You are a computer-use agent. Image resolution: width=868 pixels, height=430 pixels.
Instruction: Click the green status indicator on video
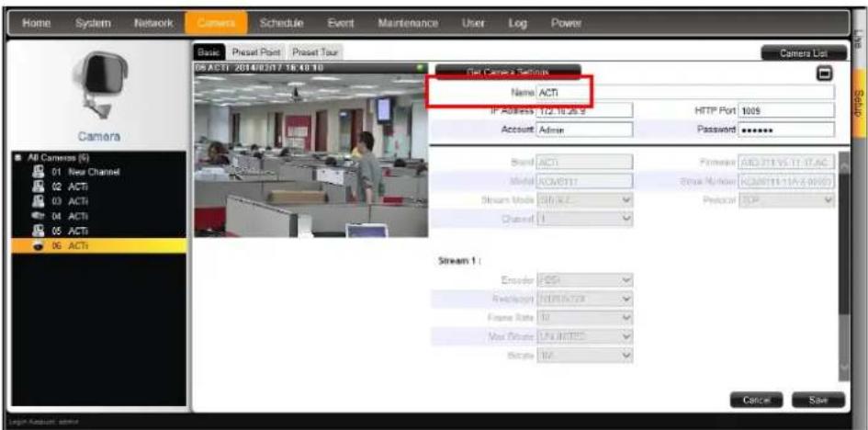422,68
